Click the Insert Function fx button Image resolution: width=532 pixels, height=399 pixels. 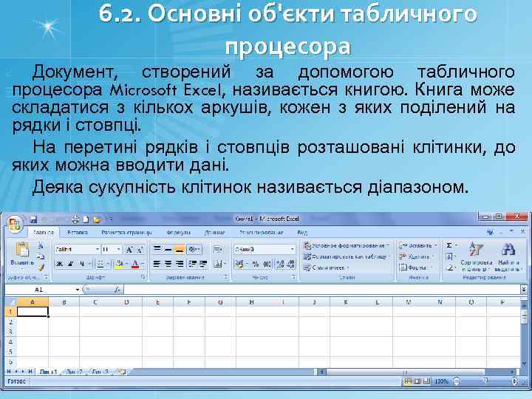coord(117,290)
